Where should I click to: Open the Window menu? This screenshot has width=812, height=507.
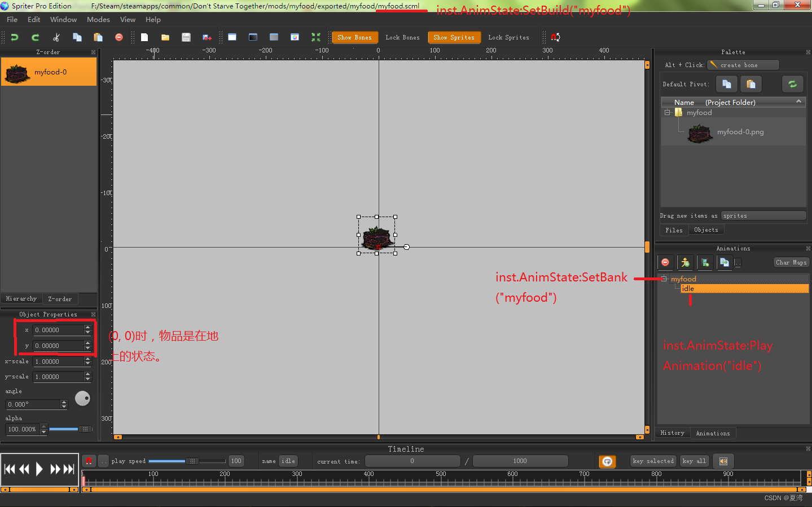coord(63,19)
